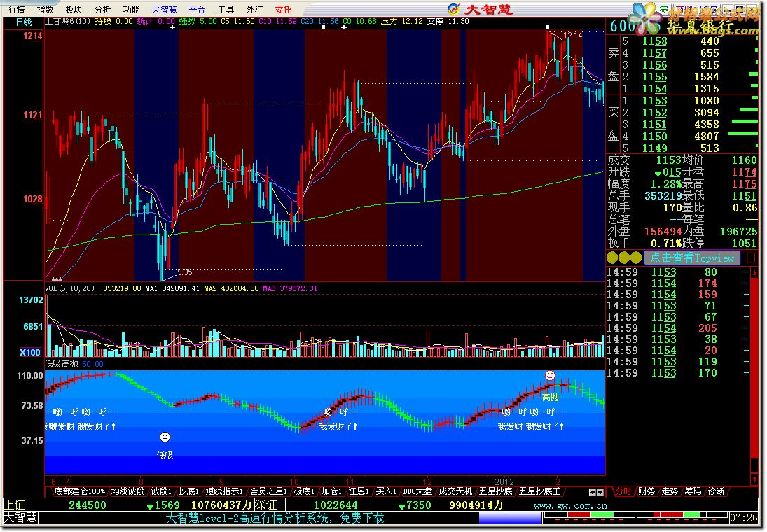Open the 功能 menu
Screen dimensions: 767x532
(x=131, y=9)
